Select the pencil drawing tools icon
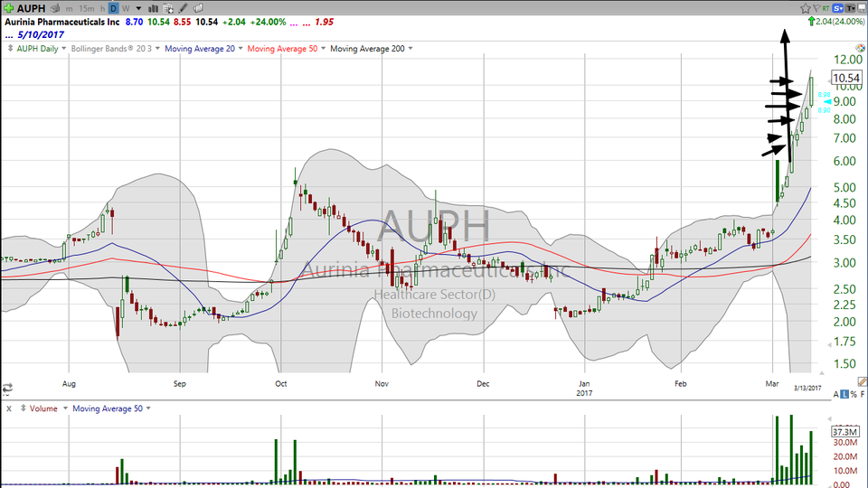 tap(184, 8)
